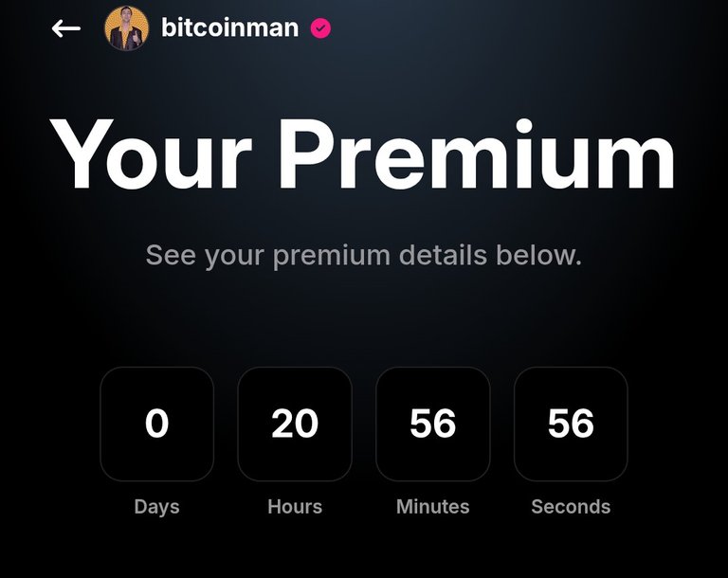The image size is (728, 578).
Task: Click the "Hours" label
Action: [x=295, y=507]
